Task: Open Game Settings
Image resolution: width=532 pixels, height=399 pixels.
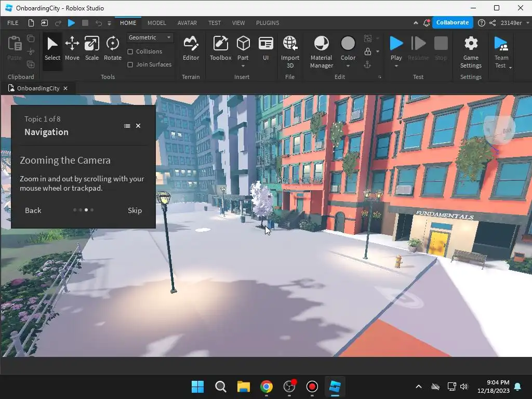Action: (471, 51)
